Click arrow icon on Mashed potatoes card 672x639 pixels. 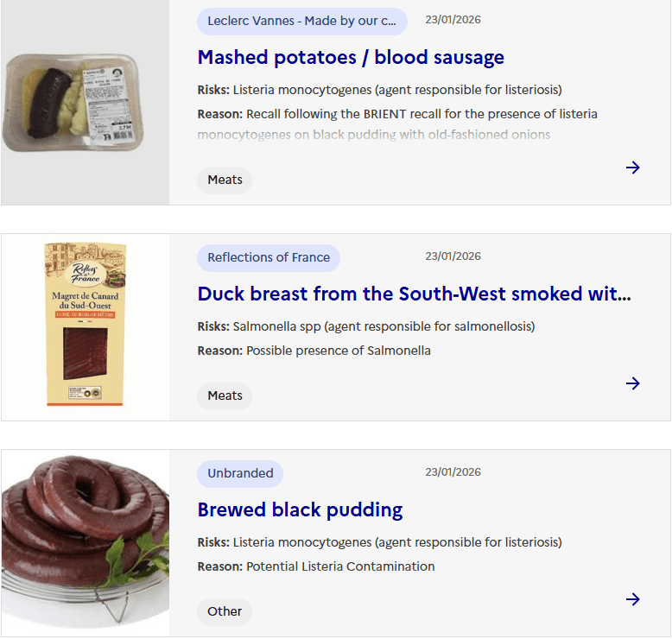point(633,168)
